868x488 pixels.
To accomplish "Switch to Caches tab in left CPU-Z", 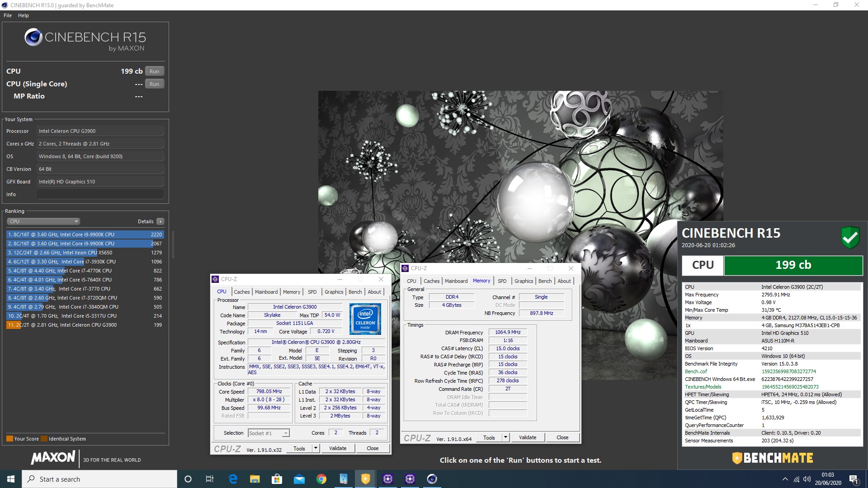I will (x=242, y=292).
